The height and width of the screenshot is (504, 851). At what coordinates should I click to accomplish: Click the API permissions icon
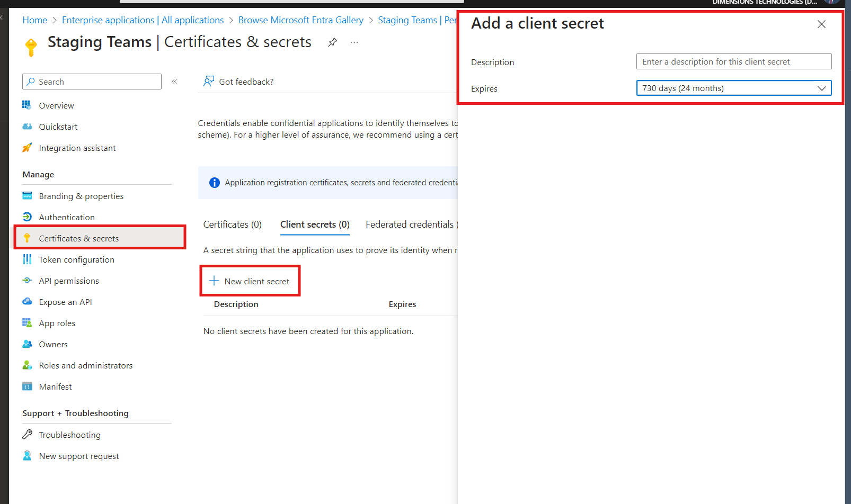click(x=27, y=281)
